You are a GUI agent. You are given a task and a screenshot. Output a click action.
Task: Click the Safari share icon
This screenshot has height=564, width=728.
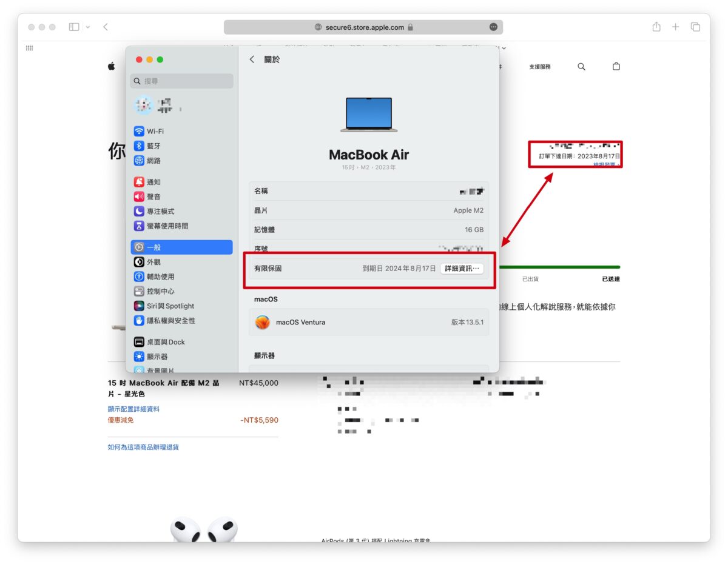656,27
